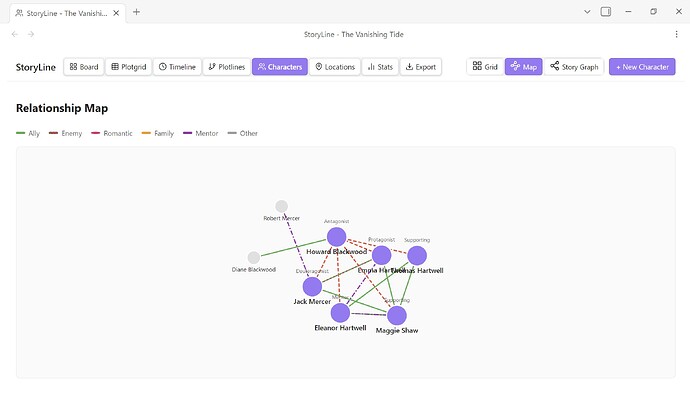Open the Story Graph view

coord(574,67)
